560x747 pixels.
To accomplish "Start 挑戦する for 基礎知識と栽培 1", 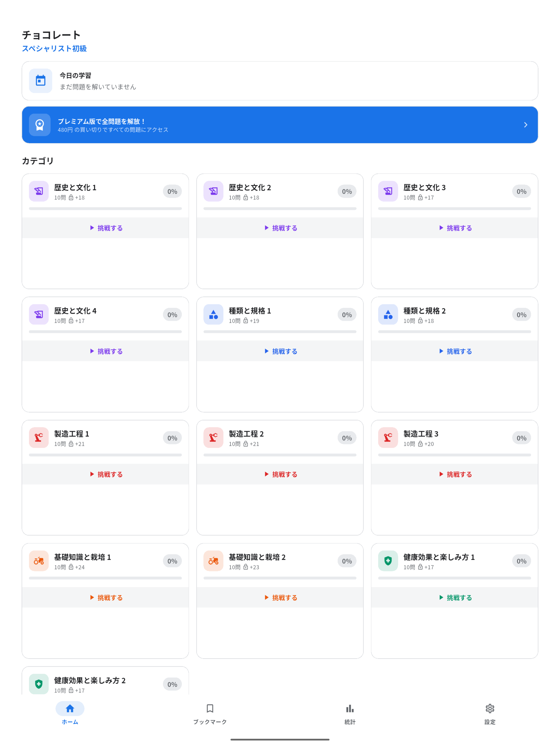I will coord(105,598).
